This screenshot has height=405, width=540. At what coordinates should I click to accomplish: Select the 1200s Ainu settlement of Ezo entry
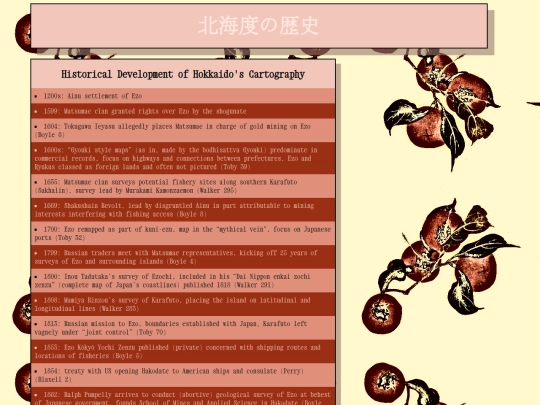183,96
